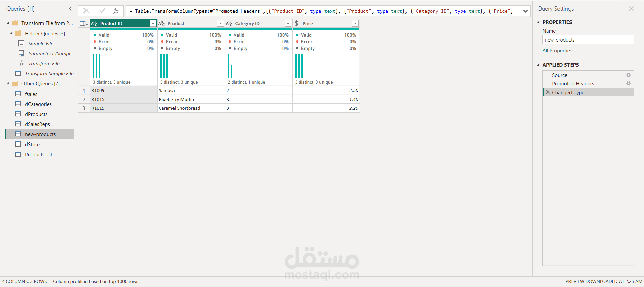Click the dProducts table icon
This screenshot has width=644, height=287.
18,114
